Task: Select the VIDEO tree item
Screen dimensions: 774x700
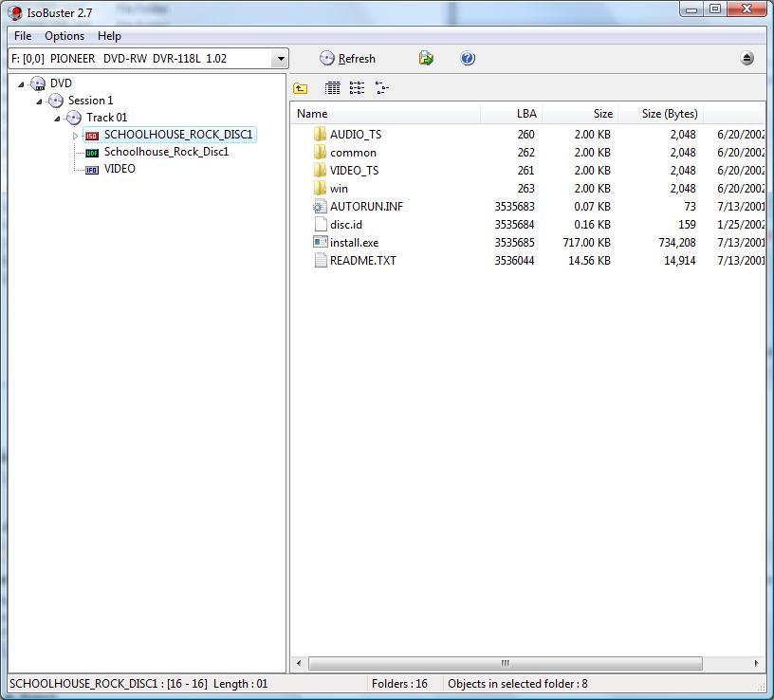Action: point(120,169)
